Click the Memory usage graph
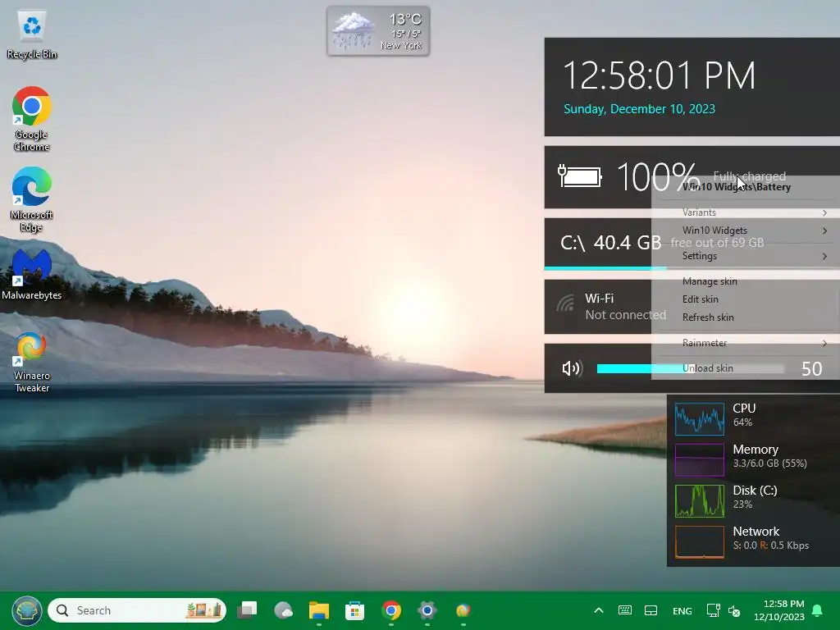The height and width of the screenshot is (630, 840). pyautogui.click(x=700, y=459)
